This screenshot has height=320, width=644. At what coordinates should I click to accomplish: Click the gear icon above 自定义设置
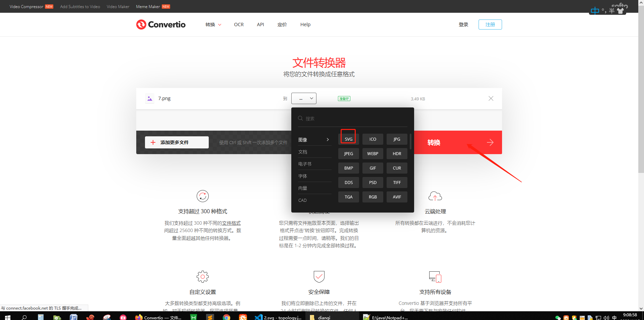point(202,277)
